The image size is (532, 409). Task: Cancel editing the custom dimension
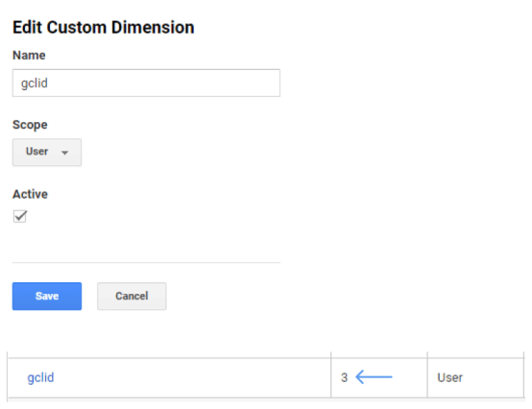132,296
